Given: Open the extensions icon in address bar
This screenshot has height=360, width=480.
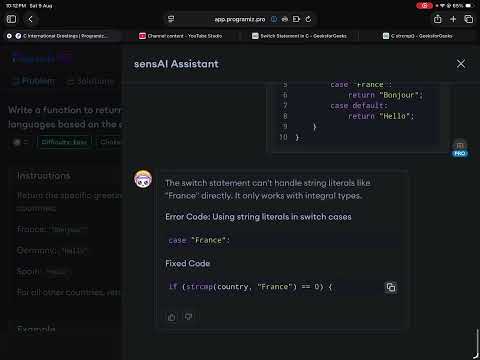Looking at the screenshot, I should (296, 19).
